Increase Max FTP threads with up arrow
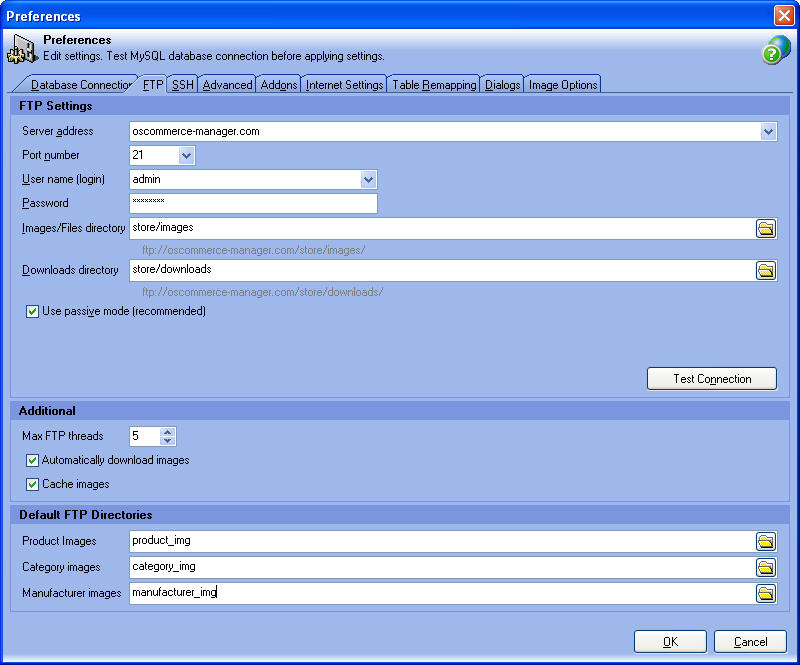Screen dimensions: 800x665 click(x=168, y=432)
